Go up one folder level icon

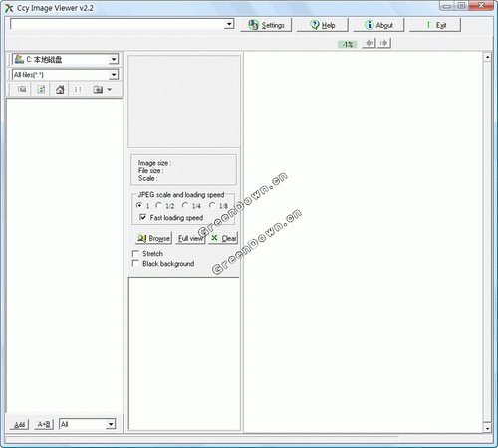tap(22, 89)
